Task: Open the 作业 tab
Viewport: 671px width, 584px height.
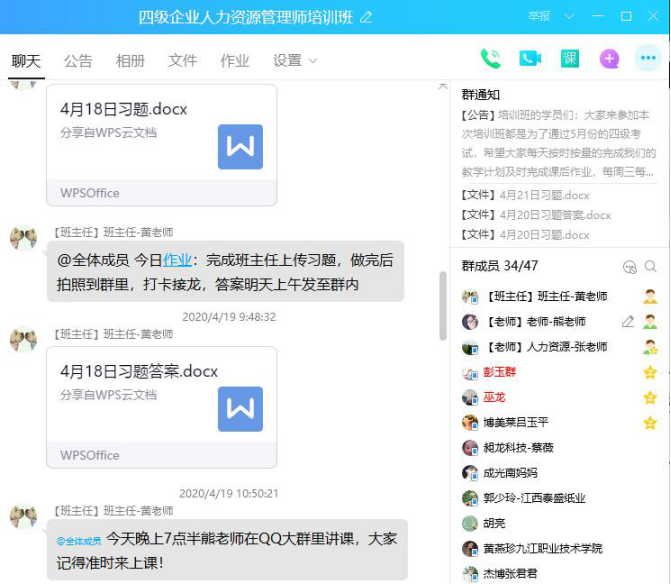Action: [x=235, y=61]
